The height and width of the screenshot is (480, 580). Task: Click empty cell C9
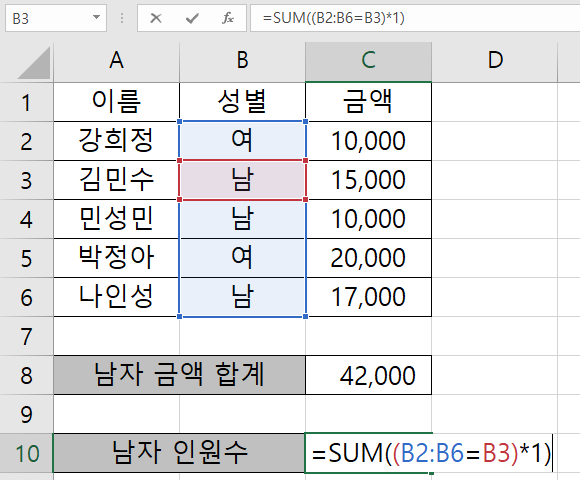(x=368, y=414)
